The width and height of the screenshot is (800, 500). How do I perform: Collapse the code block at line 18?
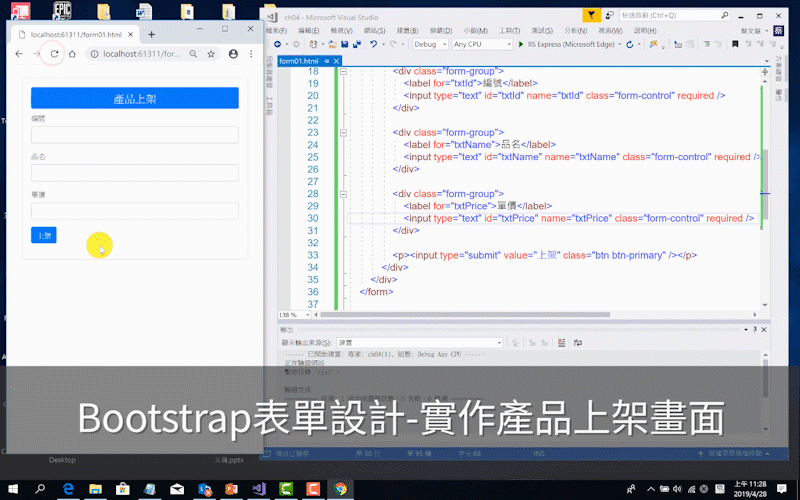(343, 71)
